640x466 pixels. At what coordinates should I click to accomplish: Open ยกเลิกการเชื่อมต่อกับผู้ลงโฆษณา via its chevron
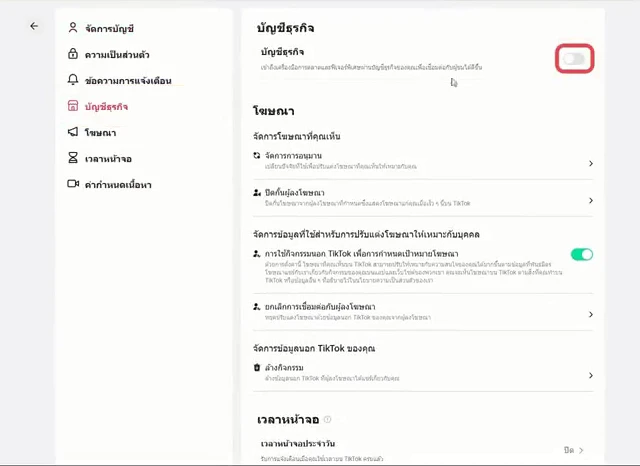point(591,314)
